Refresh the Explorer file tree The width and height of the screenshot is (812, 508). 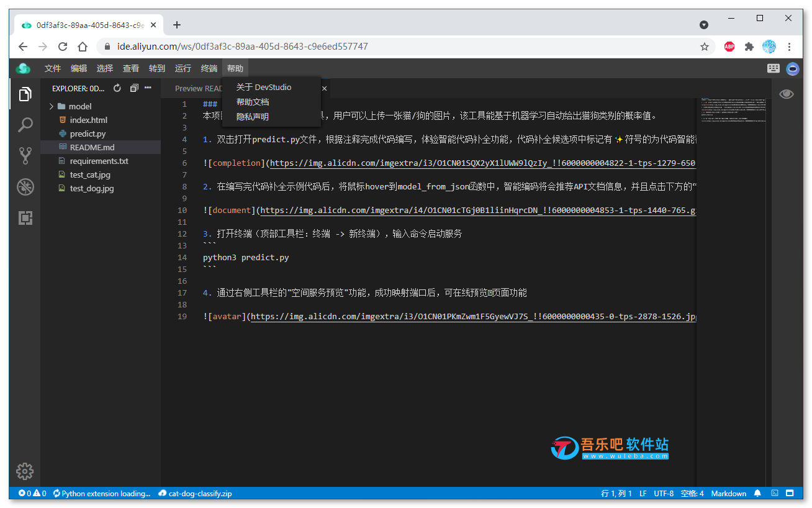[117, 88]
